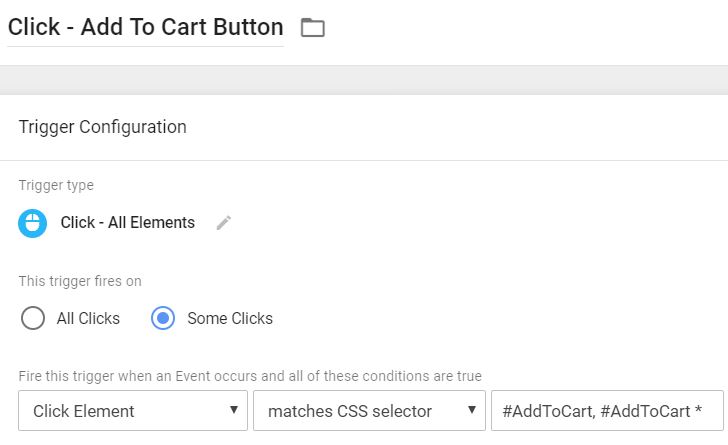
Task: Click the arrow on Click Element dropdown
Action: (x=233, y=411)
